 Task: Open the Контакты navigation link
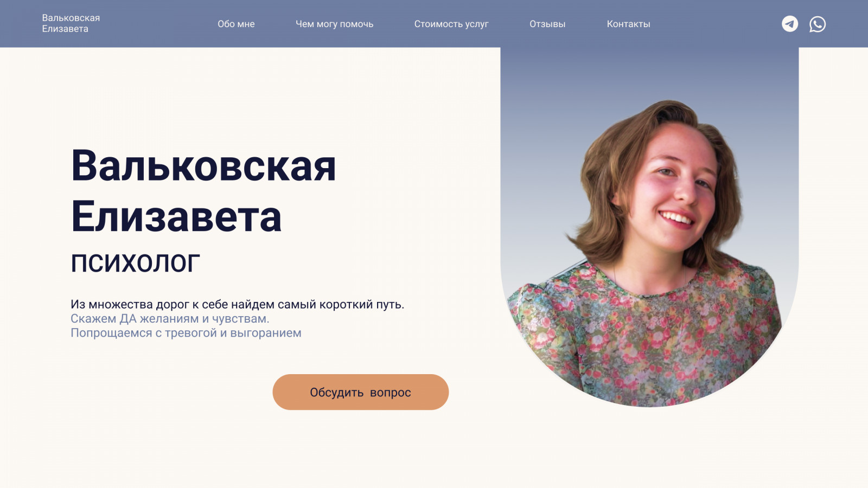[x=628, y=24]
